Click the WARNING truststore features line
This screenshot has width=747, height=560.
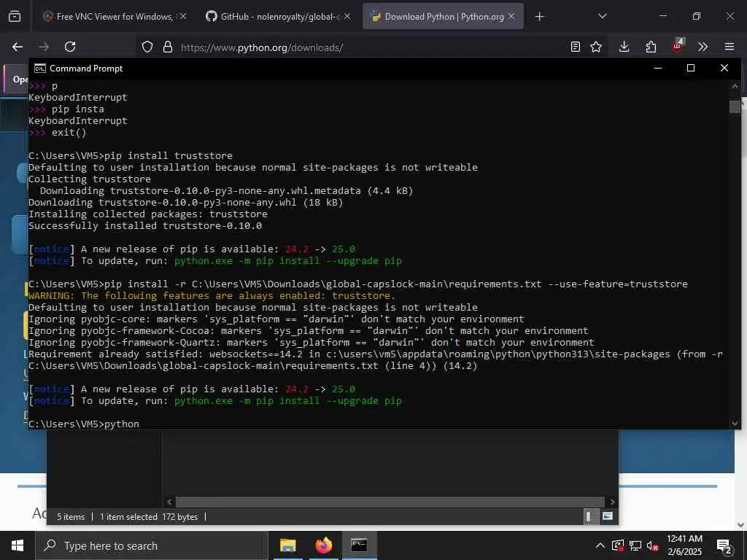point(212,296)
